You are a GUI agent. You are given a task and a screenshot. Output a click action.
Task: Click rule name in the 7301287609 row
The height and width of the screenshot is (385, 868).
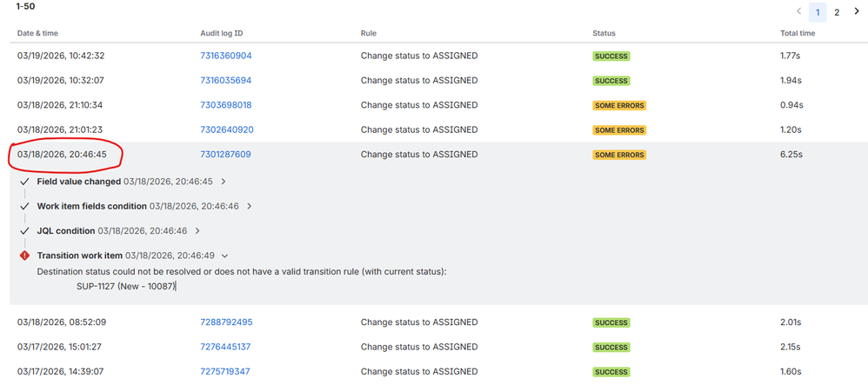click(419, 155)
